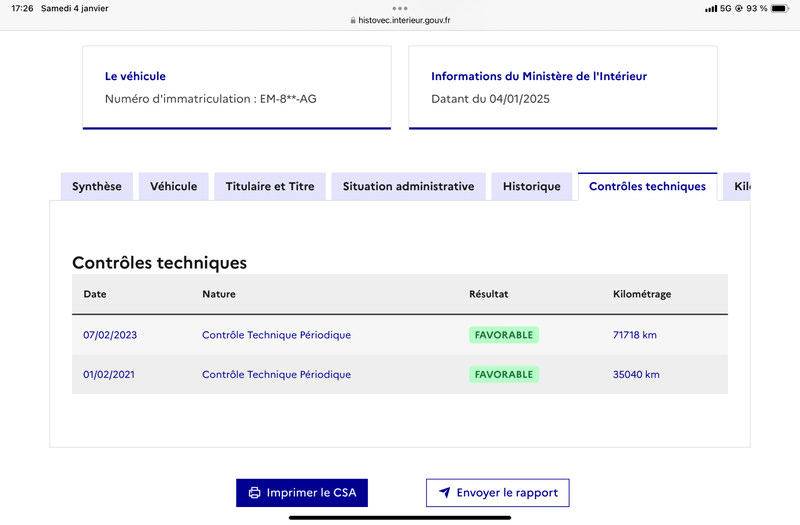Click the paper plane send icon
Viewport: 800px width, 525px height.
(x=445, y=492)
